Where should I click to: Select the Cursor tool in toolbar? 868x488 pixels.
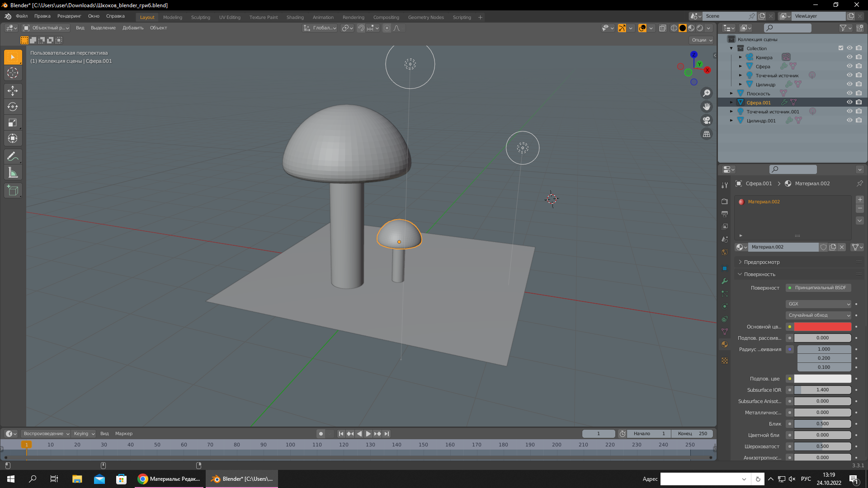(13, 73)
